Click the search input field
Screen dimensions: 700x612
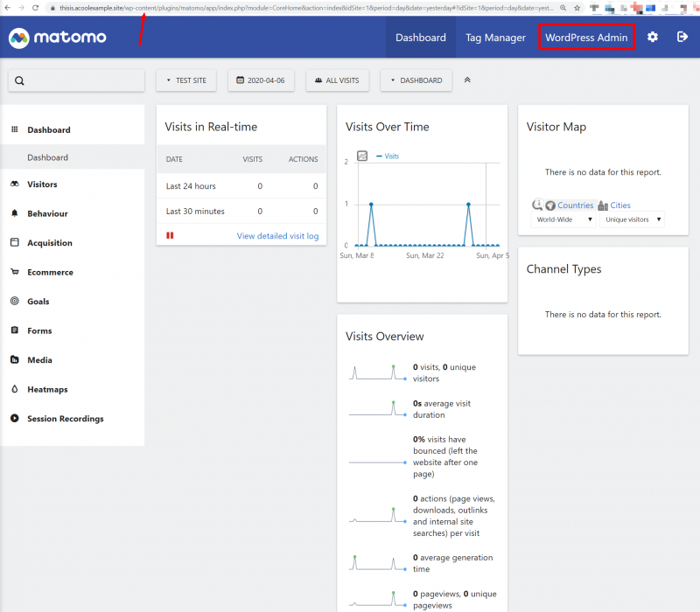(76, 80)
